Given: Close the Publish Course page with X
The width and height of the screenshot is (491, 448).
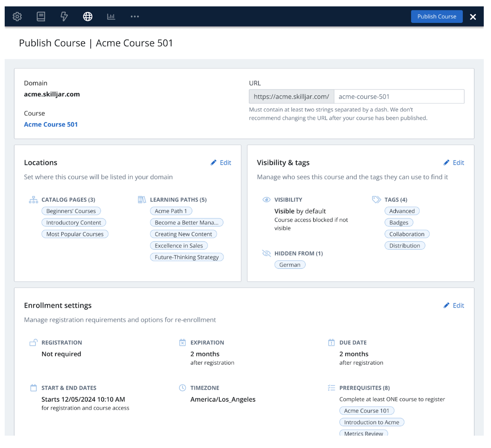Looking at the screenshot, I should point(473,17).
